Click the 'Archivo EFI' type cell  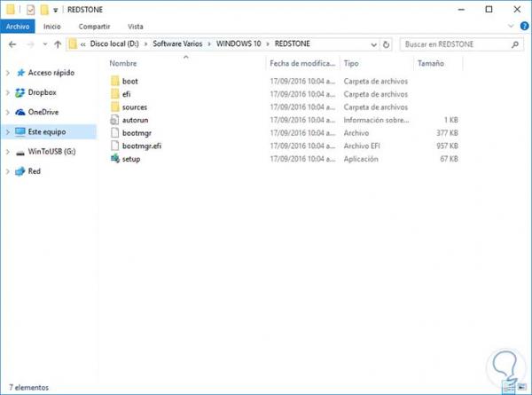362,146
